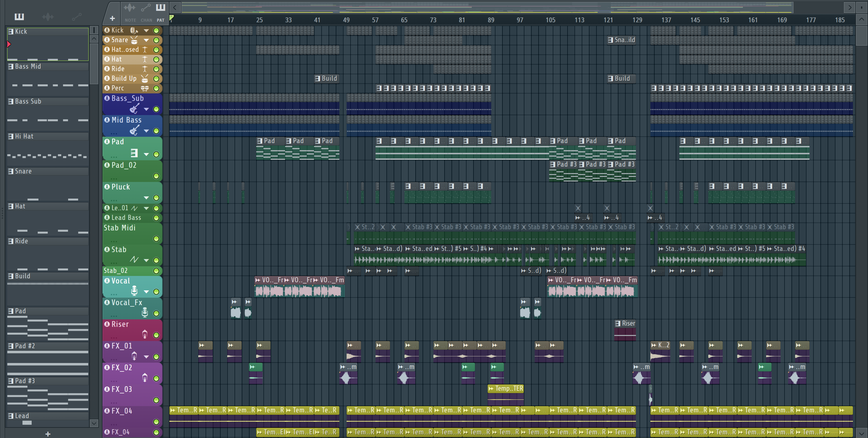
Task: Click the Le..01 track waveform icon
Action: pos(134,208)
